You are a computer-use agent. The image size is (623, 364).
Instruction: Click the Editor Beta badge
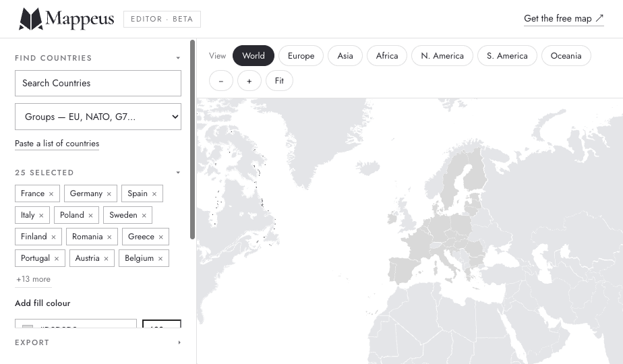point(162,19)
